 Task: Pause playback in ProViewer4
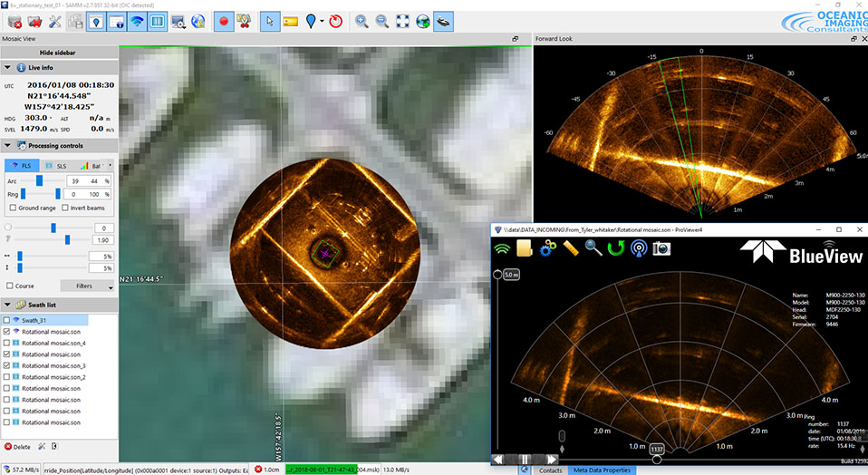point(525,459)
